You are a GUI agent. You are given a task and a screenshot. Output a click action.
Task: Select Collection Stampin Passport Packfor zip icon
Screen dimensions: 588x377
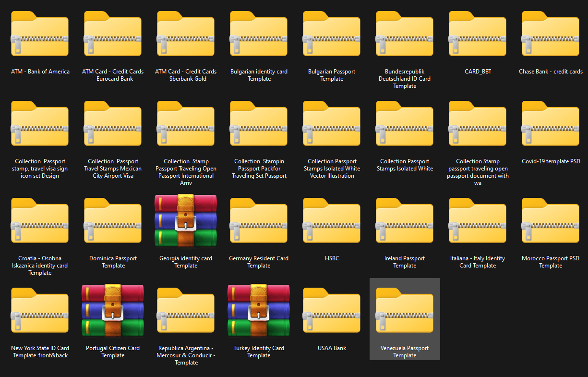click(259, 123)
